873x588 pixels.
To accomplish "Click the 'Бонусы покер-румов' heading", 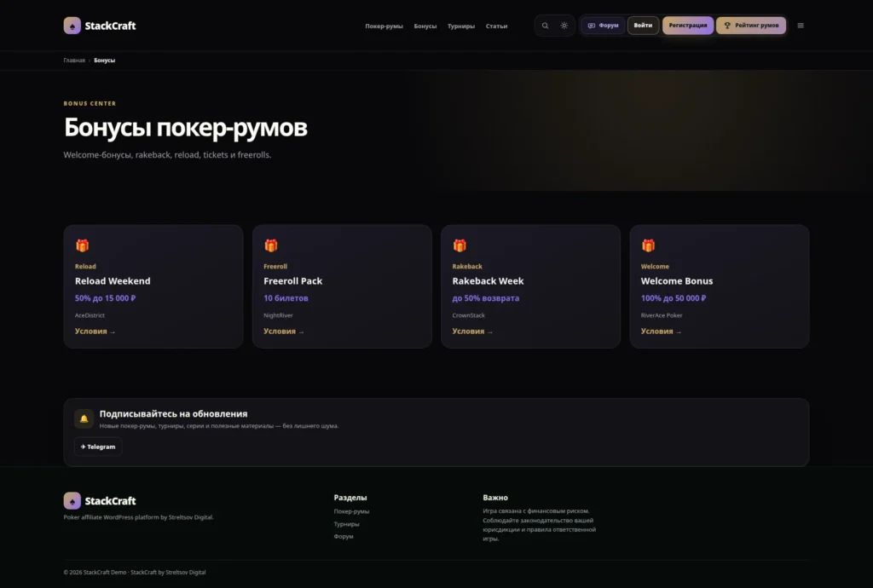I will click(185, 128).
